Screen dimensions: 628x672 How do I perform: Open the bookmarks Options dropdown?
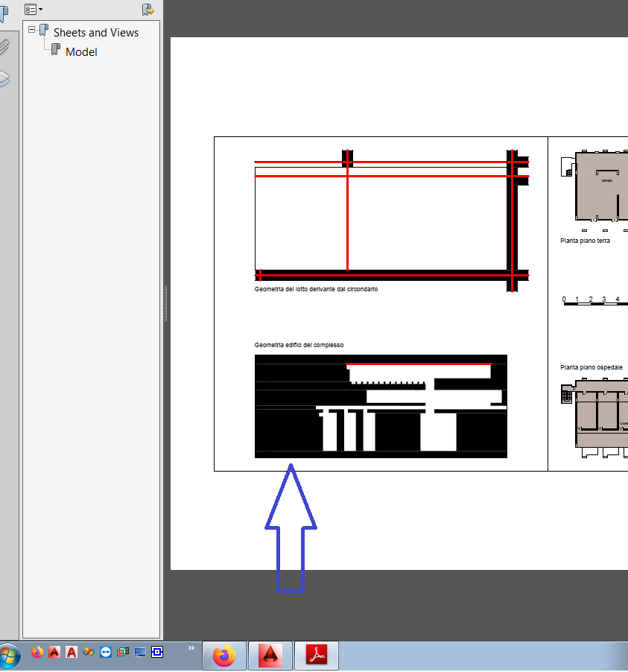[33, 9]
